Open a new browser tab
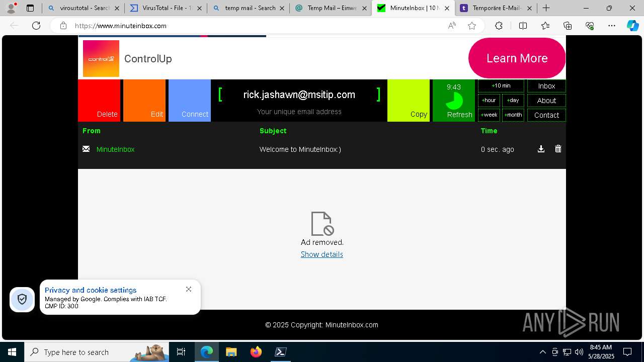 pyautogui.click(x=546, y=8)
